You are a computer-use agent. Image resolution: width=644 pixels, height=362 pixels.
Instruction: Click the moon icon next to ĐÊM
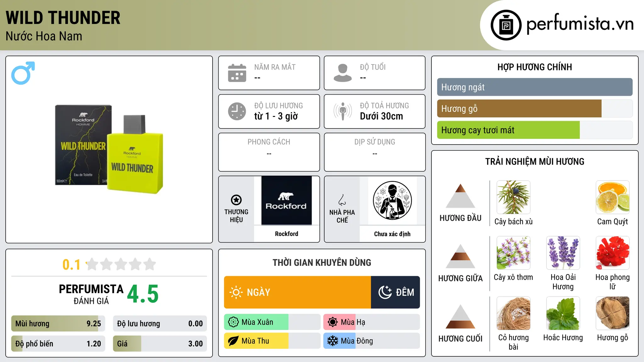point(385,292)
